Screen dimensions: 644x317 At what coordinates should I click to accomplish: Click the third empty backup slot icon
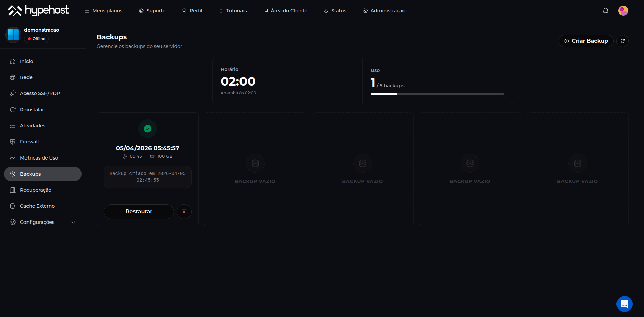[x=470, y=163]
